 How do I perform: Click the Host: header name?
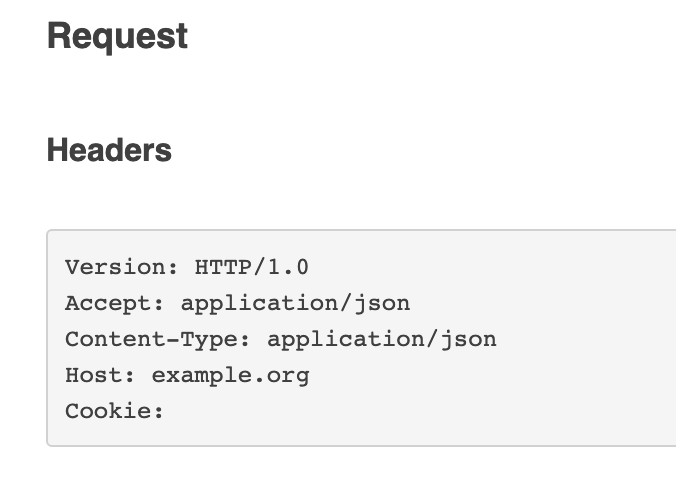[x=100, y=375]
